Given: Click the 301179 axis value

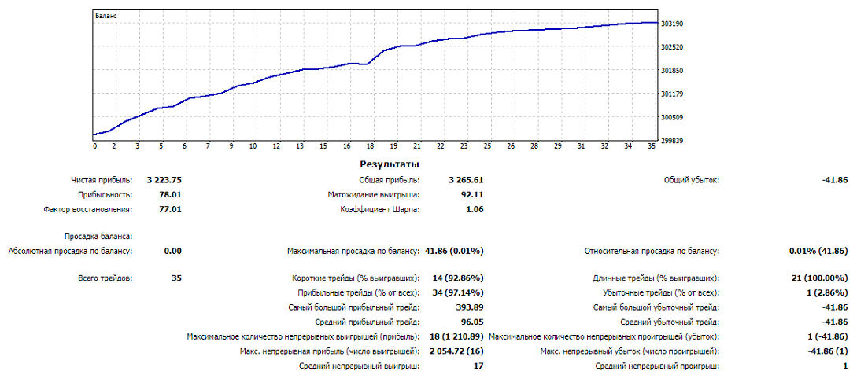Looking at the screenshot, I should coord(673,94).
